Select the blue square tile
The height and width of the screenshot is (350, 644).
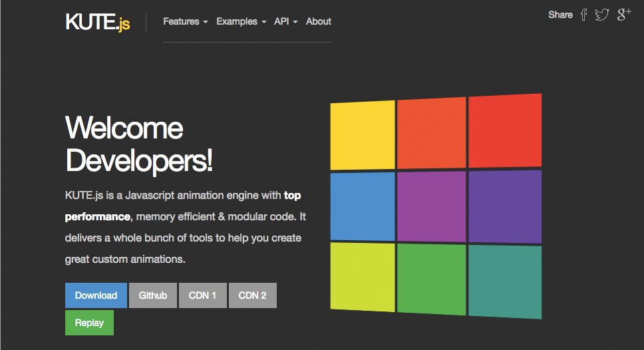(x=363, y=207)
